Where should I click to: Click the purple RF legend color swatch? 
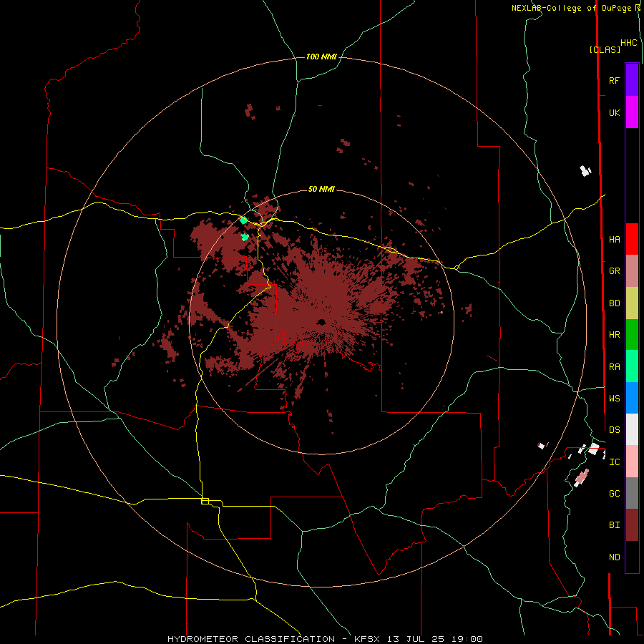(x=632, y=80)
